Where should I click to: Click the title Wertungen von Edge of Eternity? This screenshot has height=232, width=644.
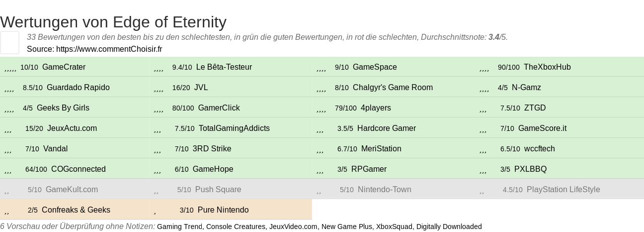click(113, 22)
